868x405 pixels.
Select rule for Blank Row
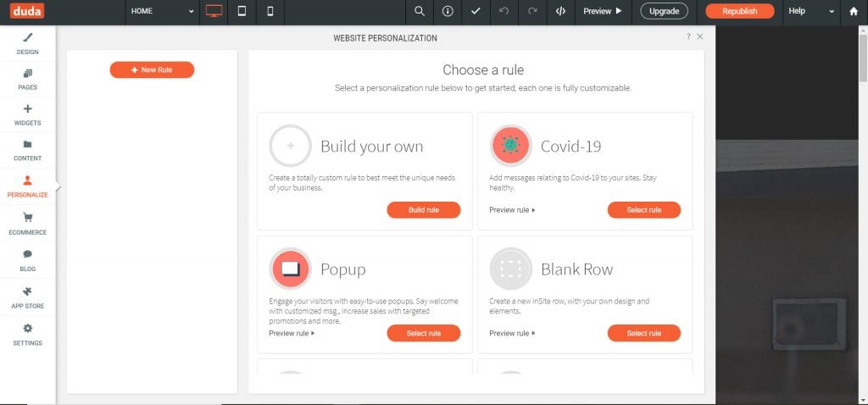pyautogui.click(x=644, y=333)
